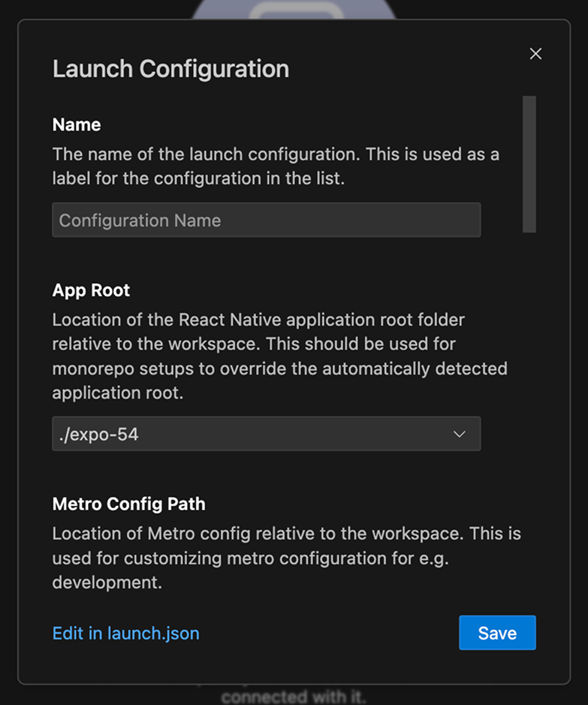
Task: Click the blurred icon behind the dialog top
Action: pyautogui.click(x=293, y=9)
